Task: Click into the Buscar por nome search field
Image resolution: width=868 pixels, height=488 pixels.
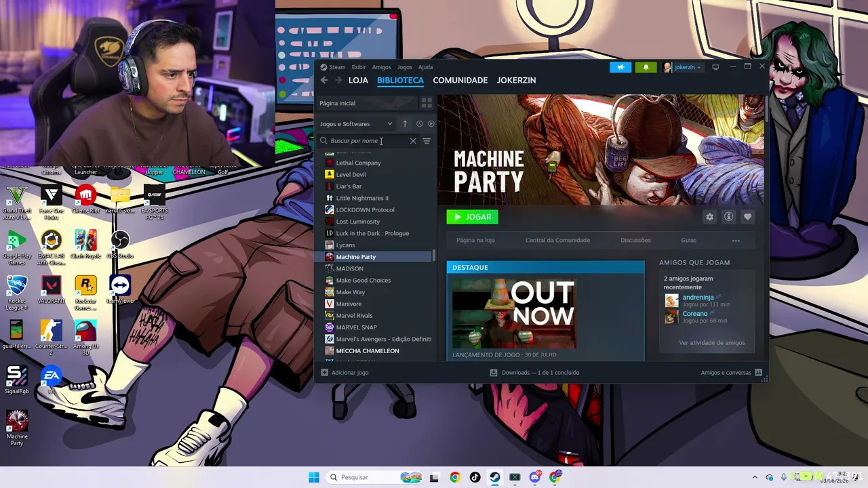Action: pos(368,141)
